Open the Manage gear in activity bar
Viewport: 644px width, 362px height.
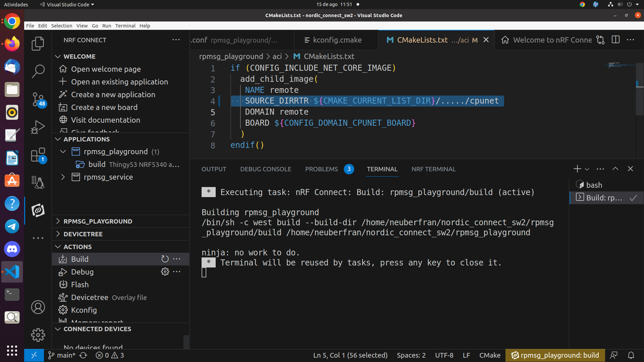[38, 335]
